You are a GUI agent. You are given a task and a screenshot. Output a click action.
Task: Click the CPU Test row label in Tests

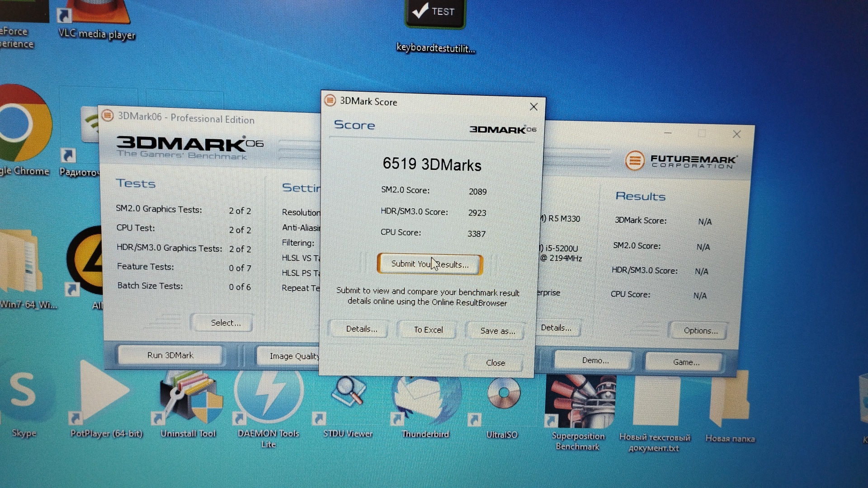[x=136, y=228]
